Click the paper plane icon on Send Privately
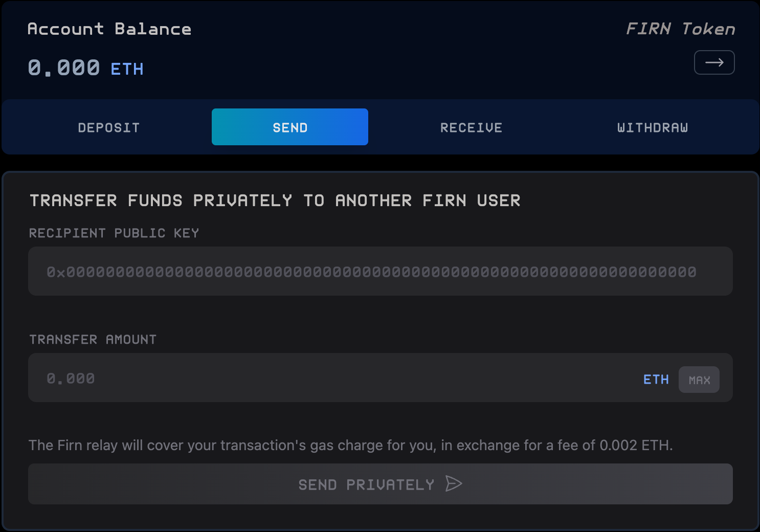The width and height of the screenshot is (760, 532). click(453, 484)
